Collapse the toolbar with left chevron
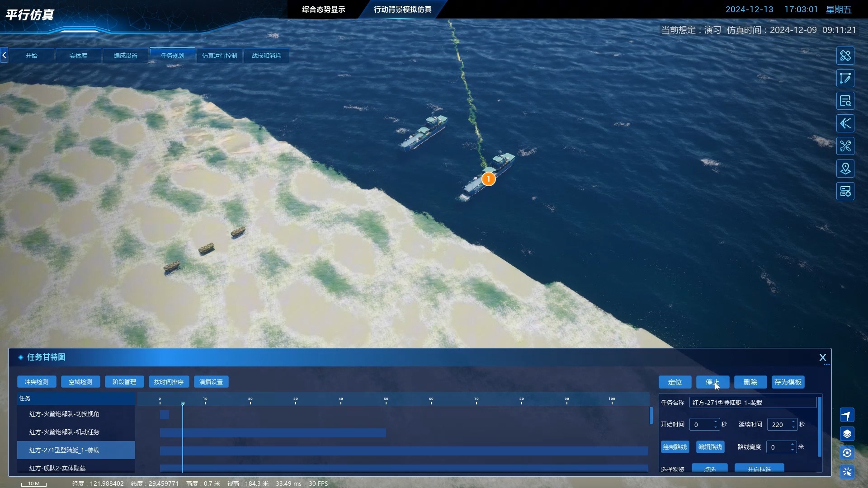Image resolution: width=868 pixels, height=488 pixels. 4,55
